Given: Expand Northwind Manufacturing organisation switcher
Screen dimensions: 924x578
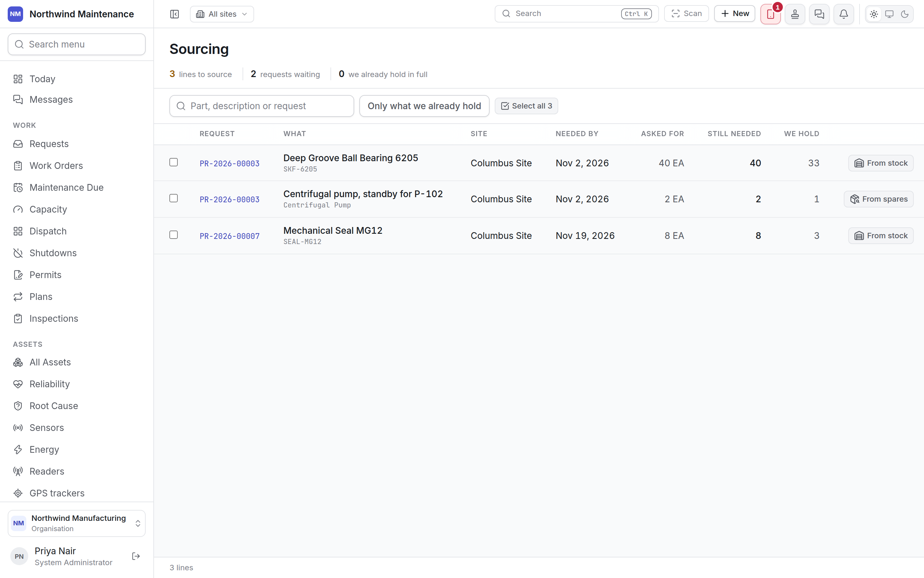Looking at the screenshot, I should pos(76,523).
